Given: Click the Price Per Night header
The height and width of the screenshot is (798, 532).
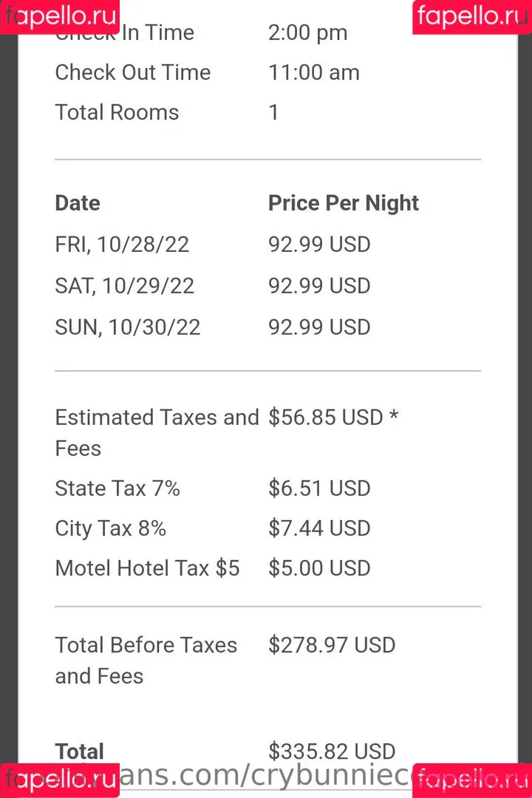Looking at the screenshot, I should pos(343,203).
